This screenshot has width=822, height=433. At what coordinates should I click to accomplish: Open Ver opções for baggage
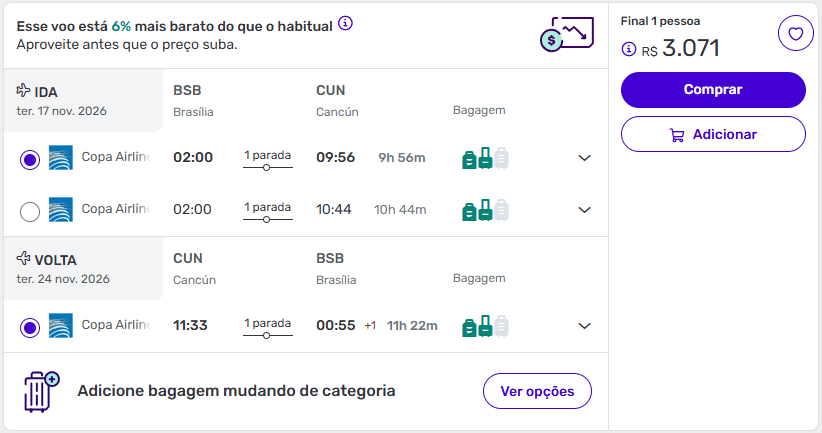click(537, 391)
